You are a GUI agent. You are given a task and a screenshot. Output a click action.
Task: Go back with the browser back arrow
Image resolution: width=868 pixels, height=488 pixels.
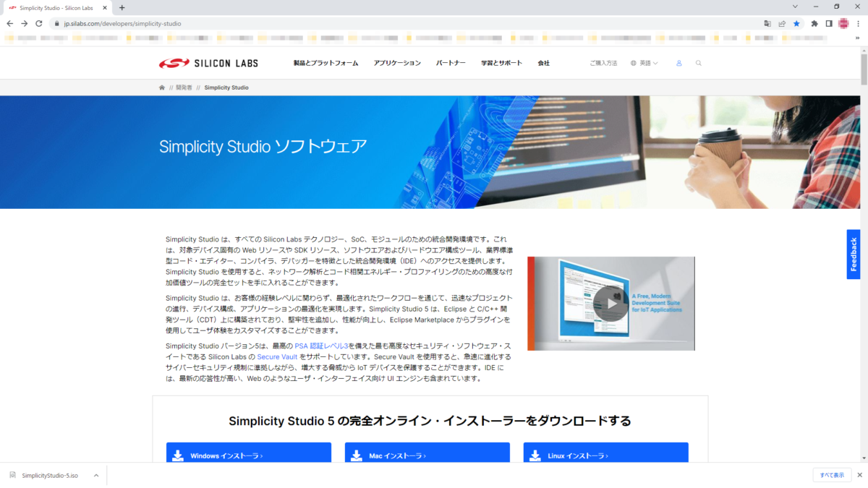coord(9,23)
